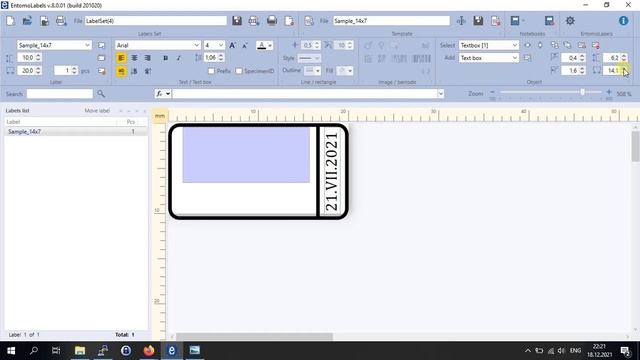Click the Move label text
This screenshot has width=640, height=360.
[x=97, y=111]
